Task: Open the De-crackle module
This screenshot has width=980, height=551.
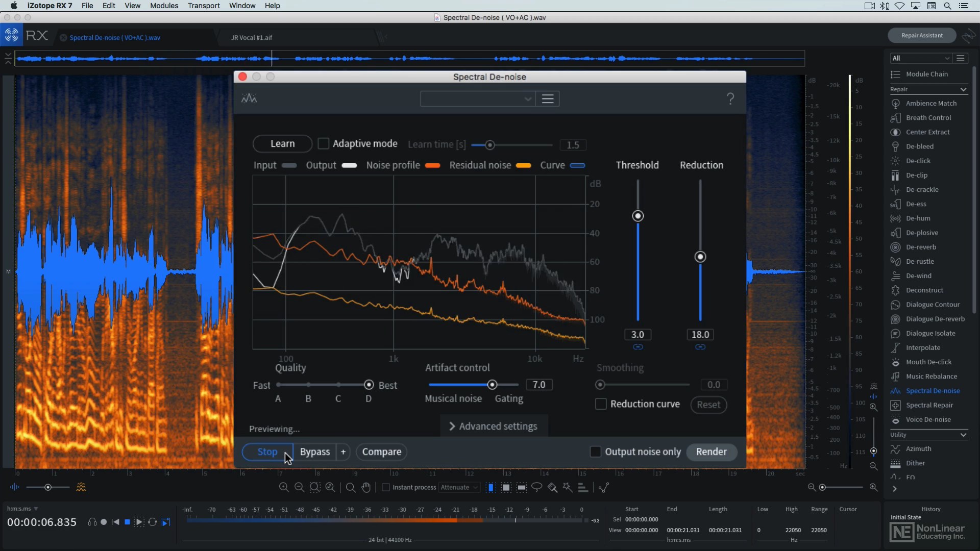Action: tap(922, 189)
